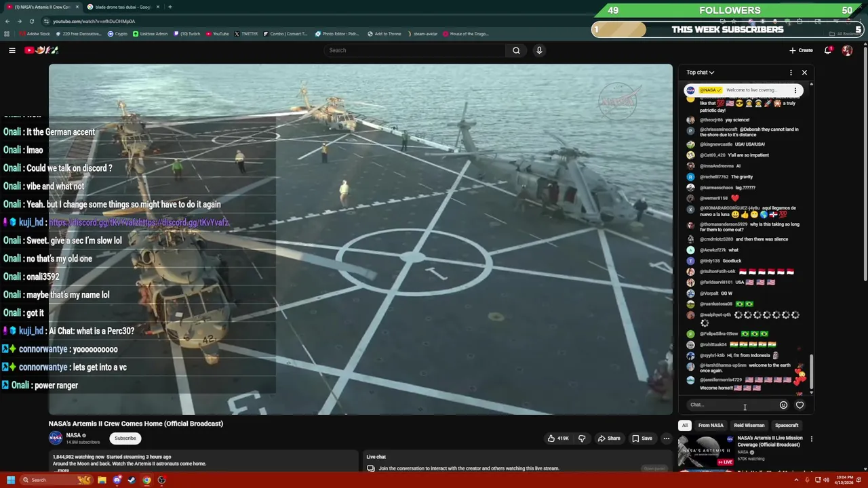Open the Crypto bookmark
868x488 pixels.
(x=118, y=34)
